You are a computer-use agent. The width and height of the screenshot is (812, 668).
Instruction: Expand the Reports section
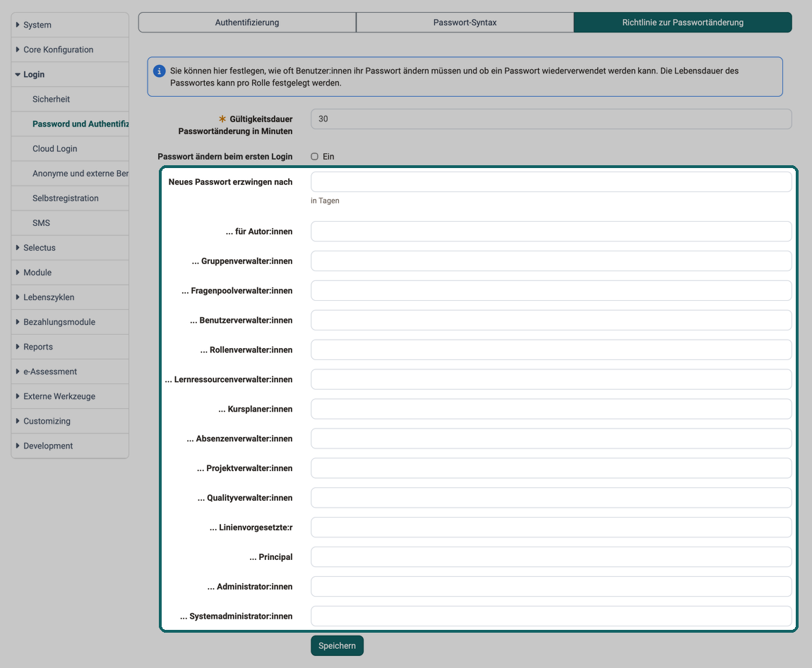tap(70, 347)
